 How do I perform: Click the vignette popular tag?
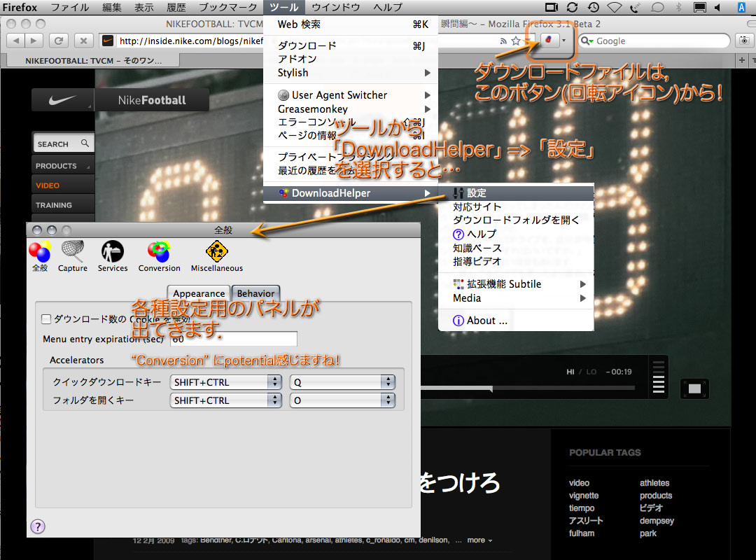click(583, 496)
